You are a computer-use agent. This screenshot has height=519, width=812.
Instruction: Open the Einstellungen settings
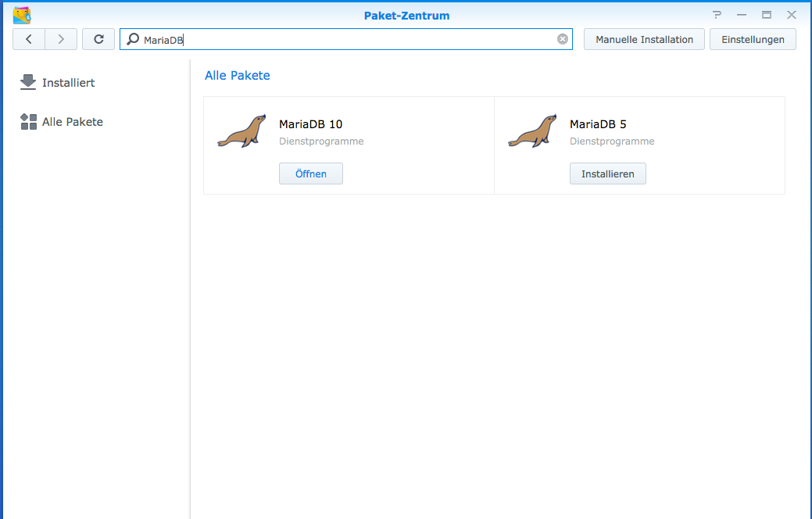point(753,39)
